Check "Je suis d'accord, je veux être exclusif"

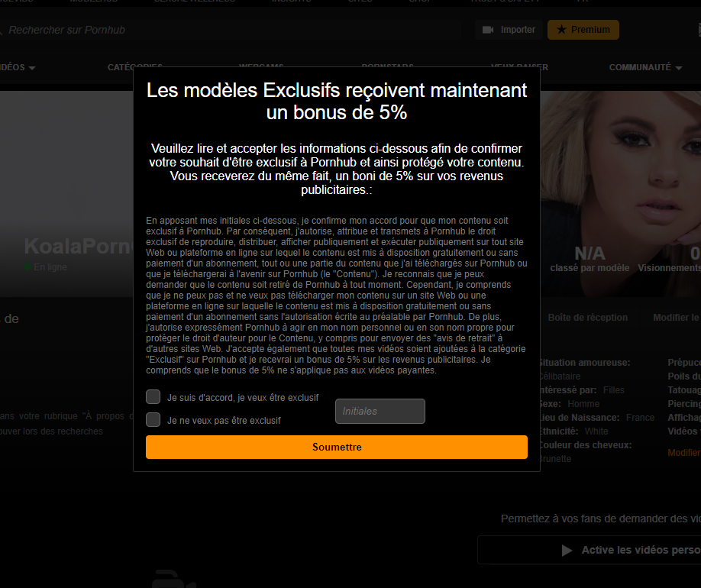pos(153,396)
